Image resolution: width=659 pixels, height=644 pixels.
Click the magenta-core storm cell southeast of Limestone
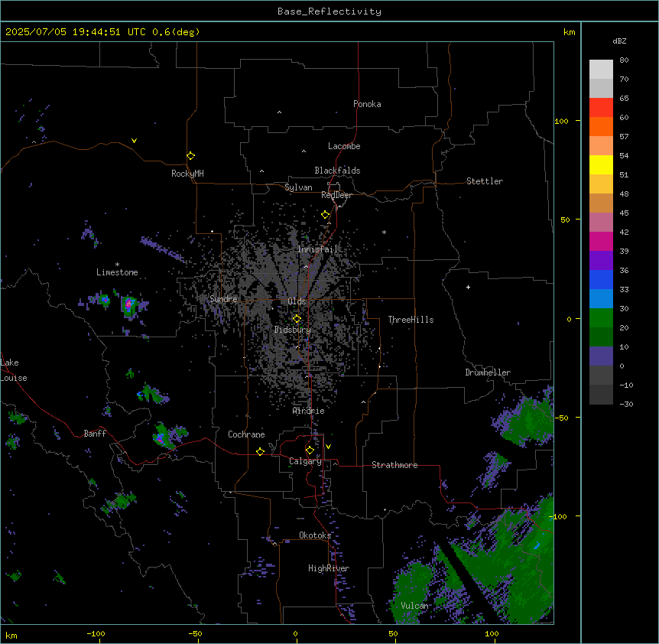[x=128, y=304]
